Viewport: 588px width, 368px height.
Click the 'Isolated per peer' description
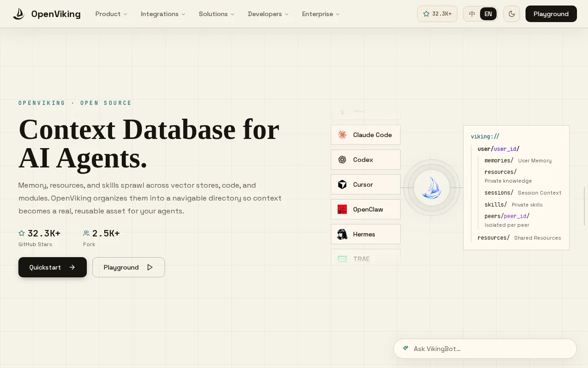[x=507, y=225]
